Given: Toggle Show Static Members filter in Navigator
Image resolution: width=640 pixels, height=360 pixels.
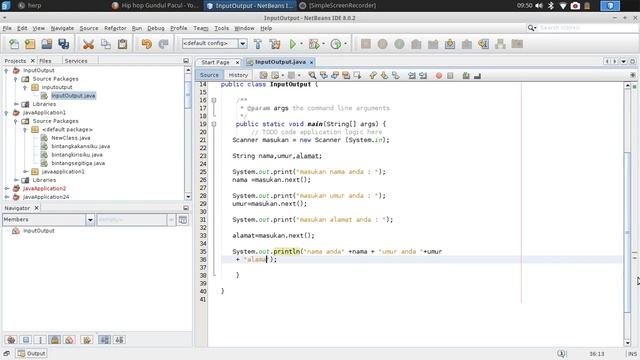Looking at the screenshot, I should [40, 340].
